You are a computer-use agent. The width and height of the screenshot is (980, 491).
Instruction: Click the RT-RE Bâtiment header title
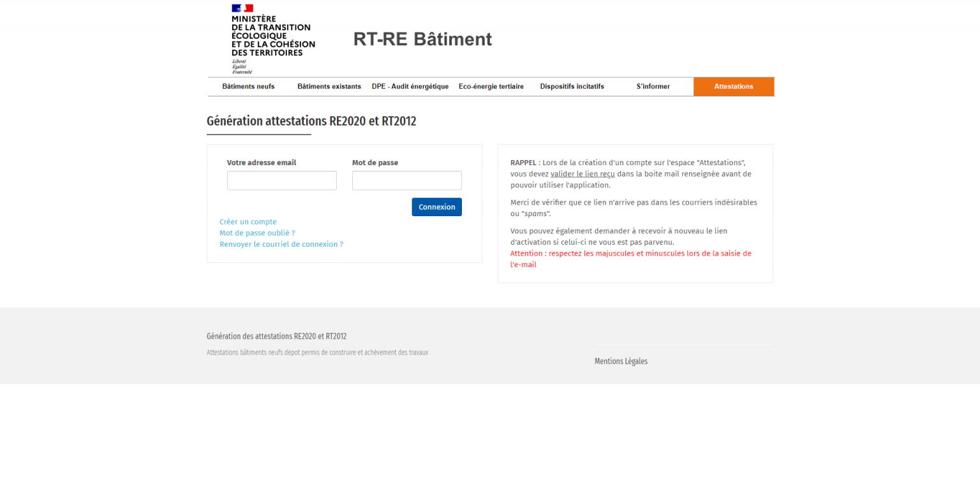pos(422,39)
